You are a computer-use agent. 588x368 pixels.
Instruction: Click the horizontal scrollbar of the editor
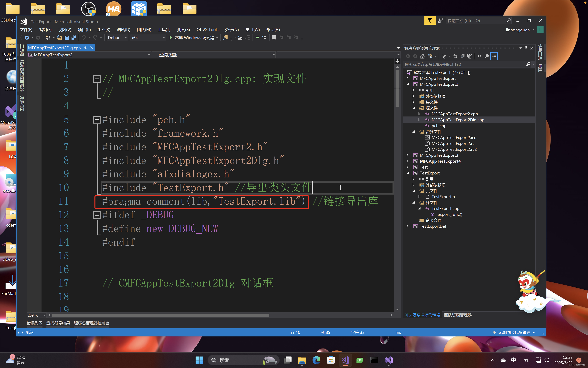161,315
